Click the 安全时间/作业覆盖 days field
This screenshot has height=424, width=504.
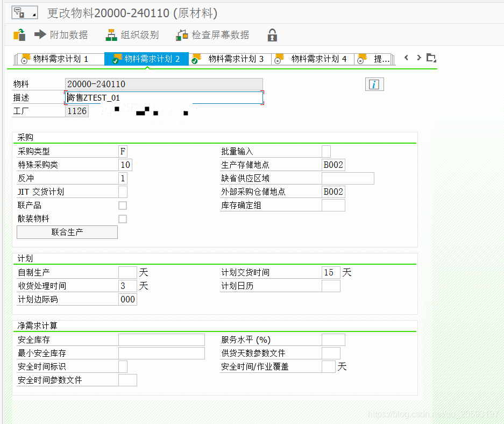click(x=329, y=367)
